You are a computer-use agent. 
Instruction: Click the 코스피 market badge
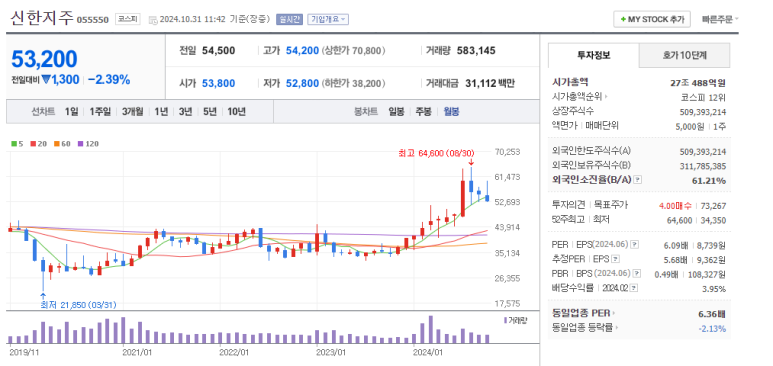click(x=128, y=19)
